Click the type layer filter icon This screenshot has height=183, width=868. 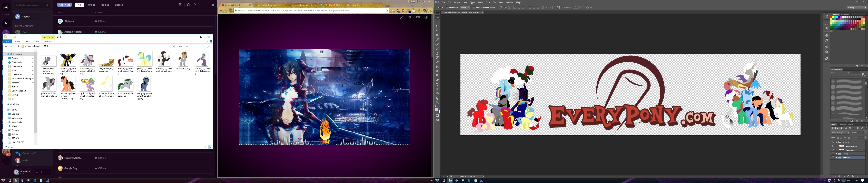(x=854, y=128)
